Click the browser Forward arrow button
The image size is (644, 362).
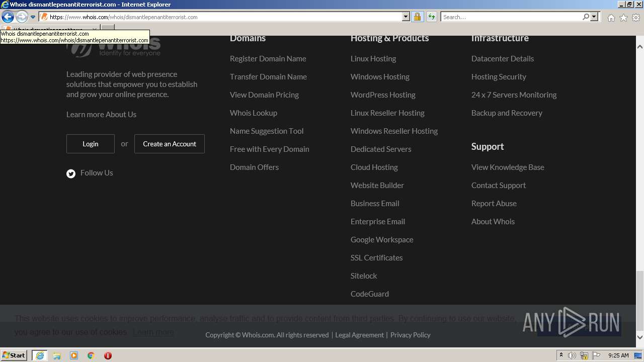point(22,17)
